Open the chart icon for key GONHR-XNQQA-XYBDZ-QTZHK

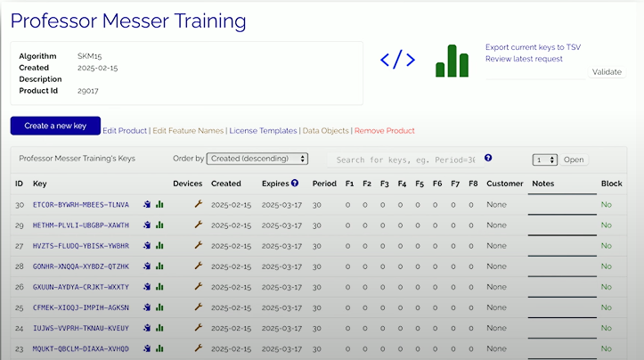click(159, 266)
